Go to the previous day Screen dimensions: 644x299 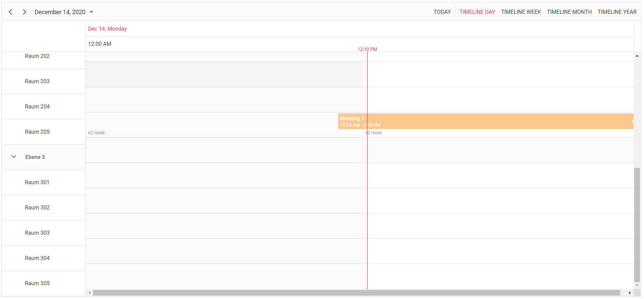[x=10, y=12]
